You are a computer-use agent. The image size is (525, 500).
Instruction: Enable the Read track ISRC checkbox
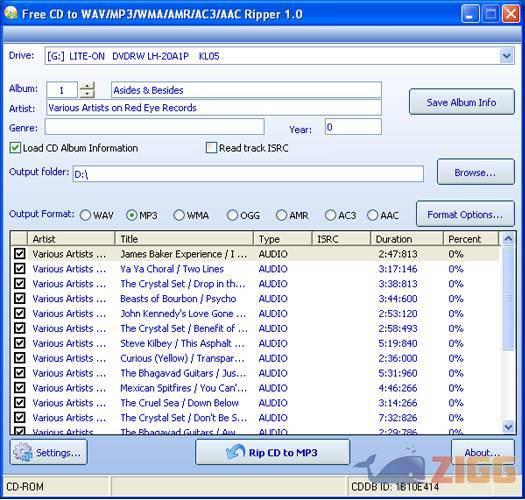coord(211,148)
